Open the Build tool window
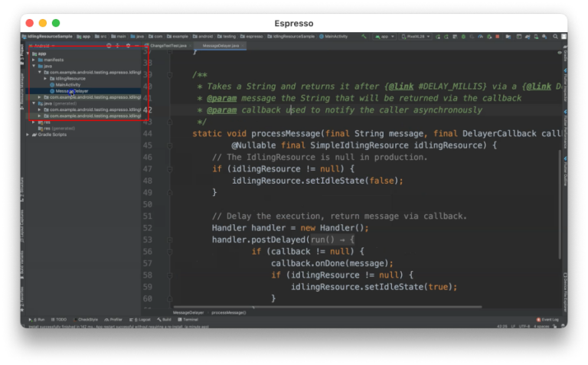Image resolution: width=588 pixels, height=365 pixels. click(x=165, y=320)
